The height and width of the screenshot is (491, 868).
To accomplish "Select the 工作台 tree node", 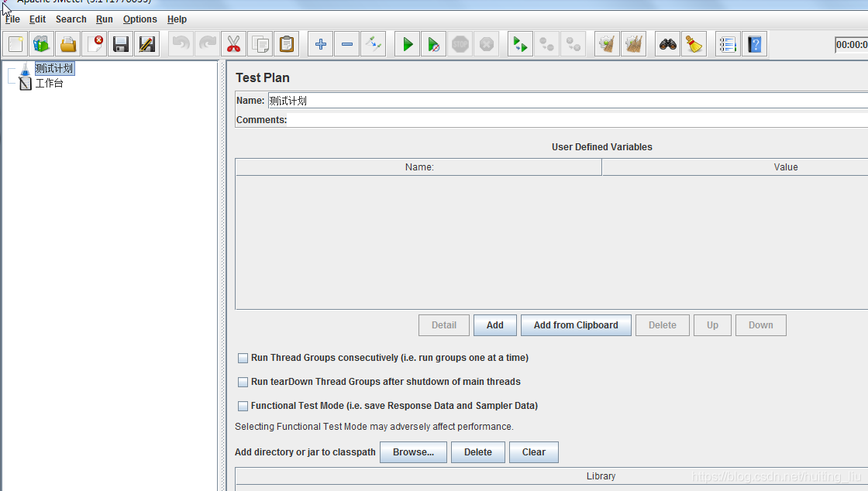I will point(50,84).
